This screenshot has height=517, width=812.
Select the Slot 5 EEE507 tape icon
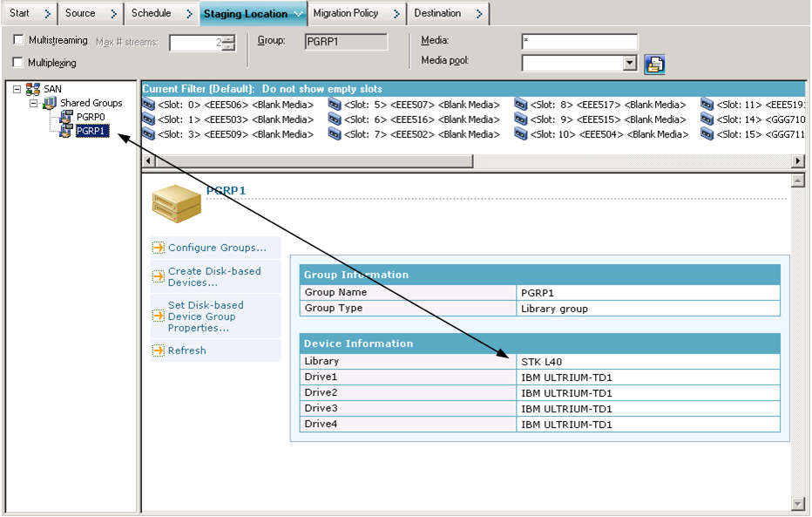pos(335,105)
